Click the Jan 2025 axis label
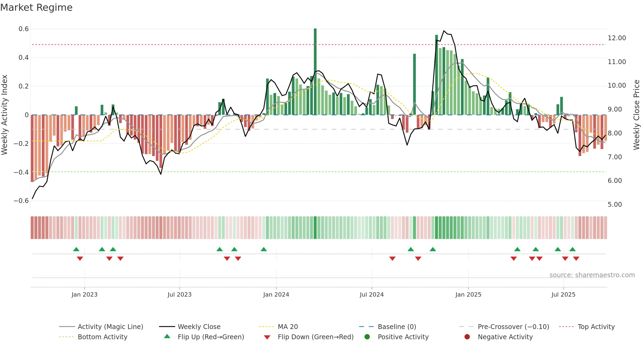The height and width of the screenshot is (362, 644). click(x=468, y=294)
